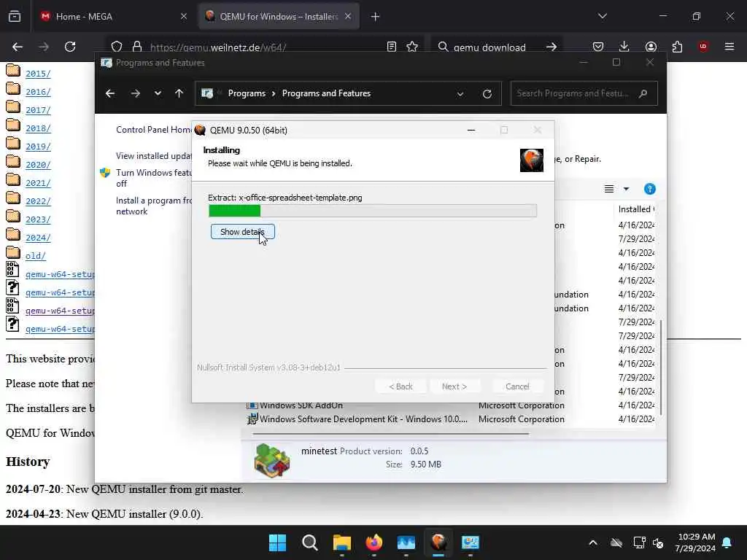This screenshot has width=747, height=560.
Task: Open the view options list icon
Action: coord(609,189)
